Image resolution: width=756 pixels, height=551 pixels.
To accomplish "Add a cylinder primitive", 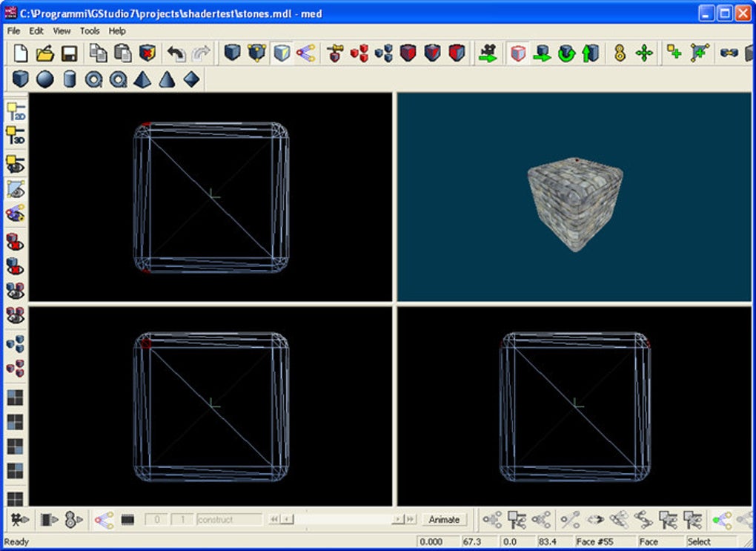I will (69, 79).
